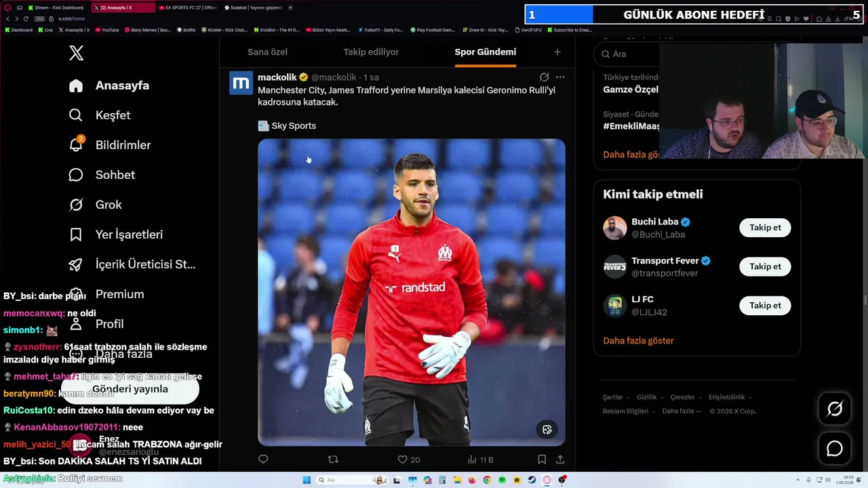
Task: Open LJ FC's profile avatar
Action: coord(615,306)
